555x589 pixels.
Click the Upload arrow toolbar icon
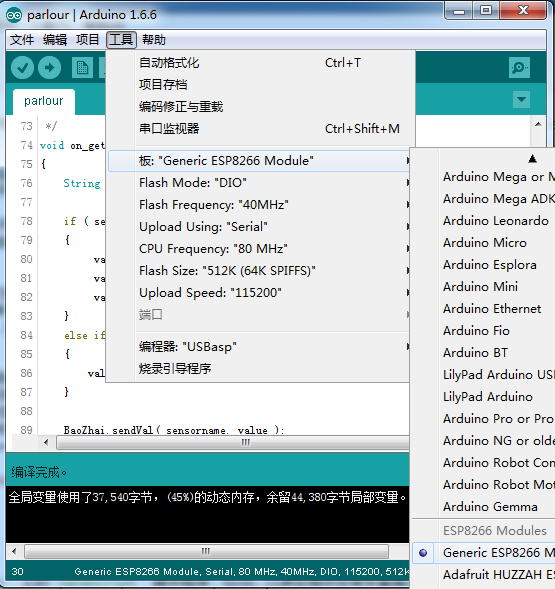tap(49, 68)
